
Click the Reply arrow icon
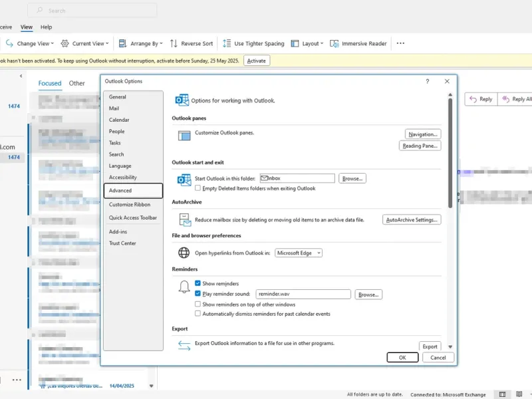pos(473,99)
